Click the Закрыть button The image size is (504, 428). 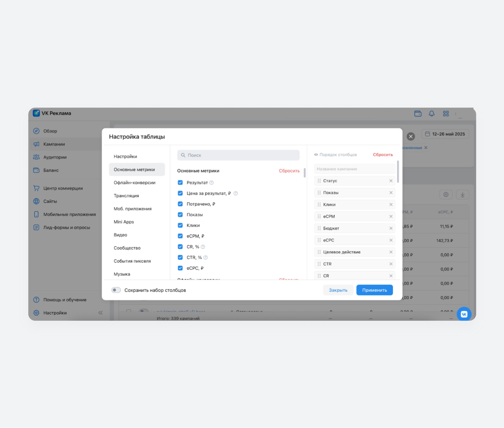[338, 290]
